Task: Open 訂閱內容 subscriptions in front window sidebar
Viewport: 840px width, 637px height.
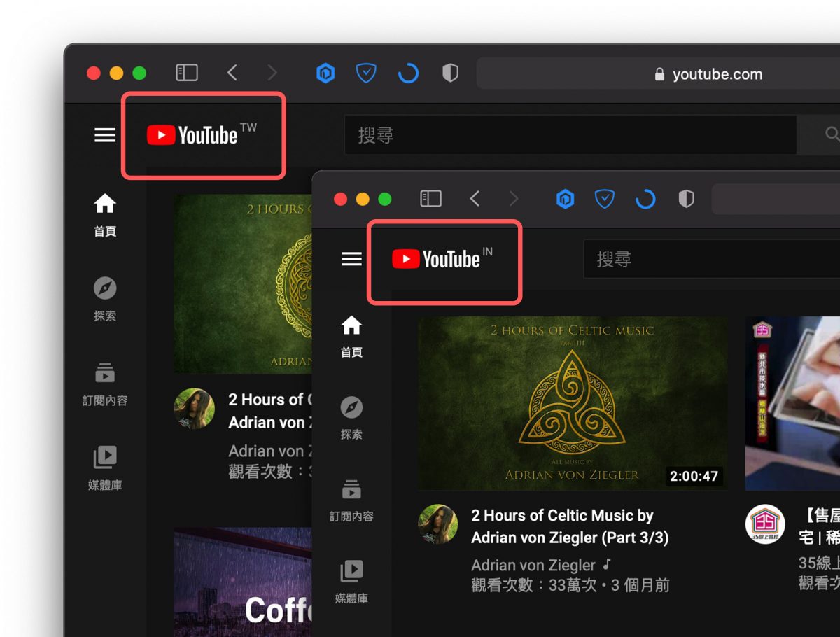Action: pos(351,500)
